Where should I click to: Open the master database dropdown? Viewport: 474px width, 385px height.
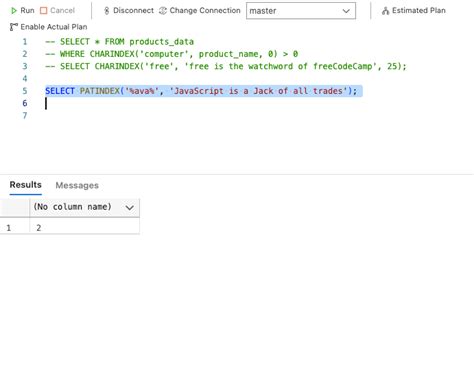[301, 11]
